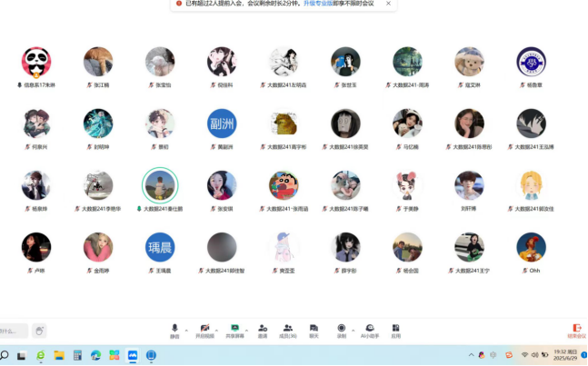
Task: Mute the microphone in the meeting toolbar
Action: pyautogui.click(x=174, y=329)
